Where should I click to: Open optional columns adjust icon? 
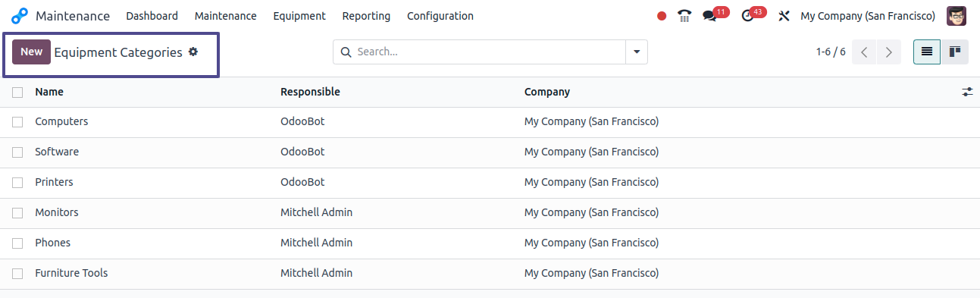pos(967,92)
